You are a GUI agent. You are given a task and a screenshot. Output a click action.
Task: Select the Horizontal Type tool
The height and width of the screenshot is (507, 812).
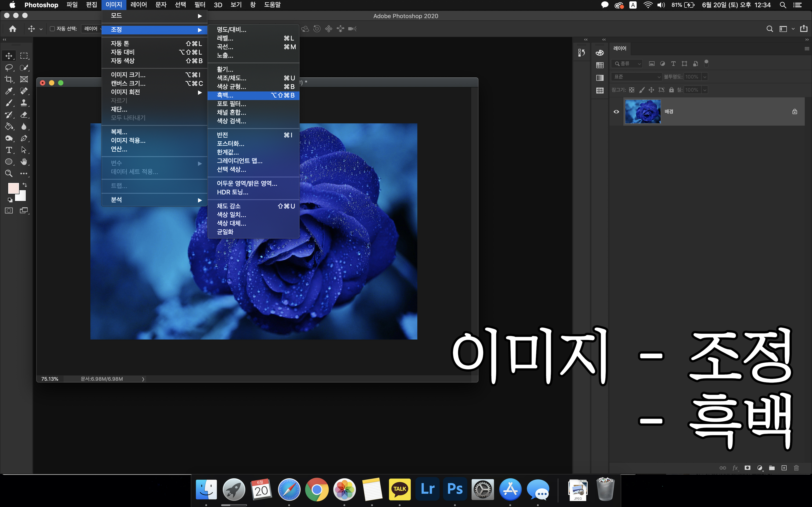9,150
